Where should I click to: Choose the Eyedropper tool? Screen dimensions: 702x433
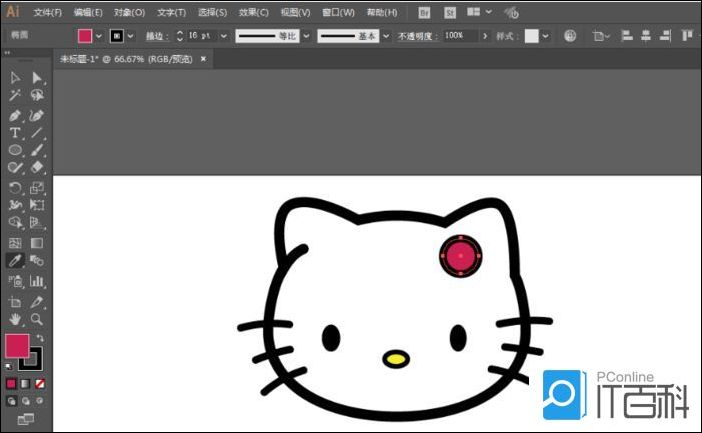pyautogui.click(x=15, y=260)
